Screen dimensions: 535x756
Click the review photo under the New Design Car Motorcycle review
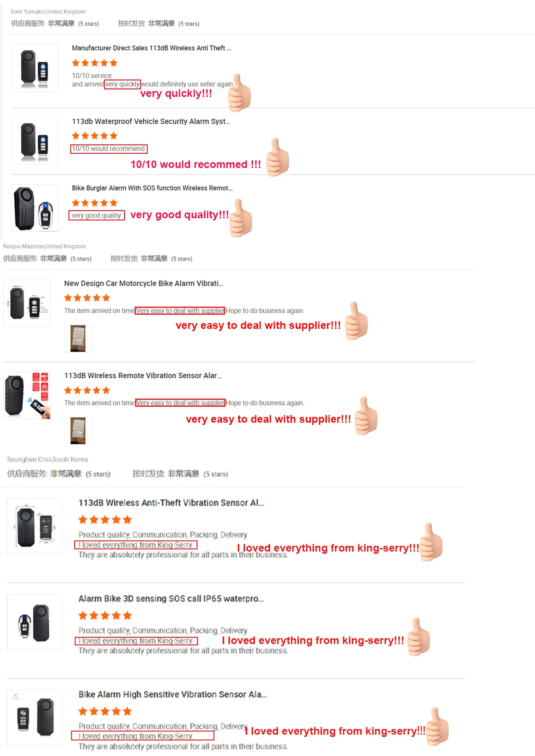(x=78, y=338)
